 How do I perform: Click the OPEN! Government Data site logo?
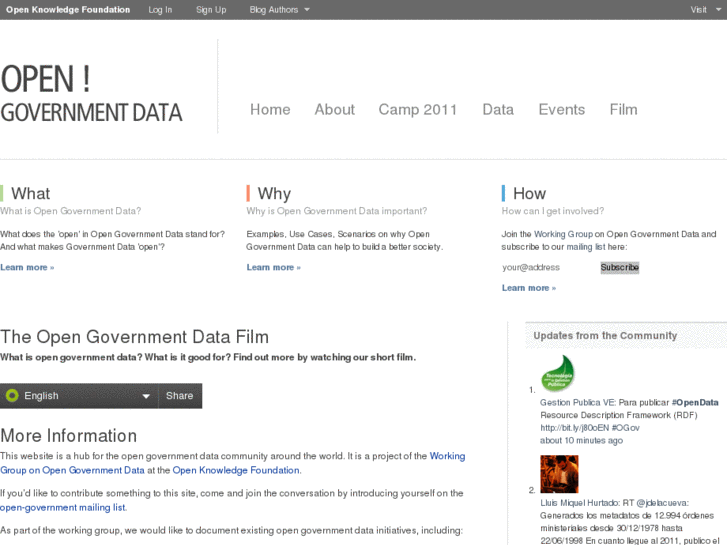[92, 95]
